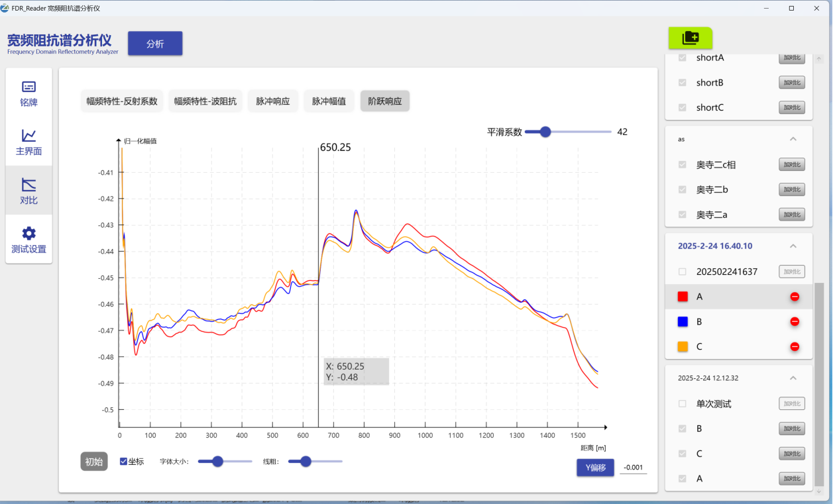Collapse the 2025-2-24 16.40.10 group
The height and width of the screenshot is (504, 833).
793,246
